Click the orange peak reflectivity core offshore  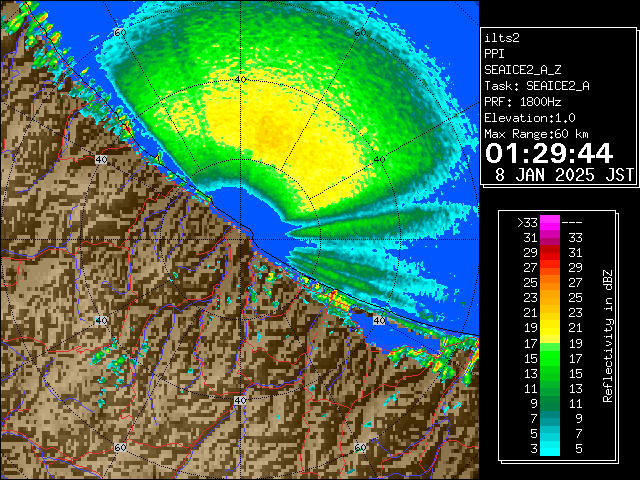click(x=271, y=130)
